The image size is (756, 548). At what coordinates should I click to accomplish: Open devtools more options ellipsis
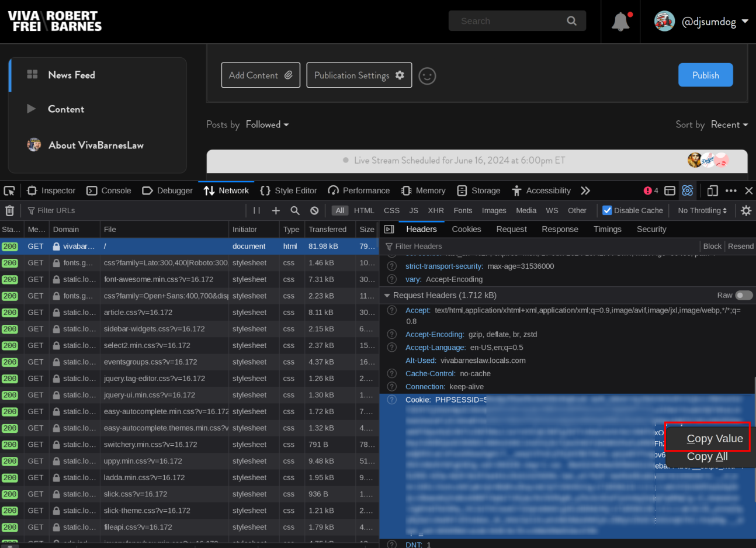[731, 190]
